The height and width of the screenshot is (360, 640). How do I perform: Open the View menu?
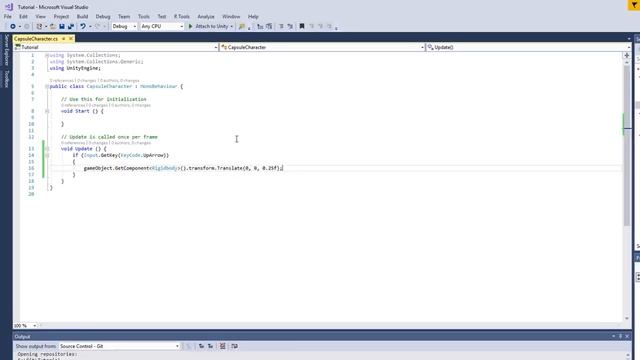tap(40, 17)
